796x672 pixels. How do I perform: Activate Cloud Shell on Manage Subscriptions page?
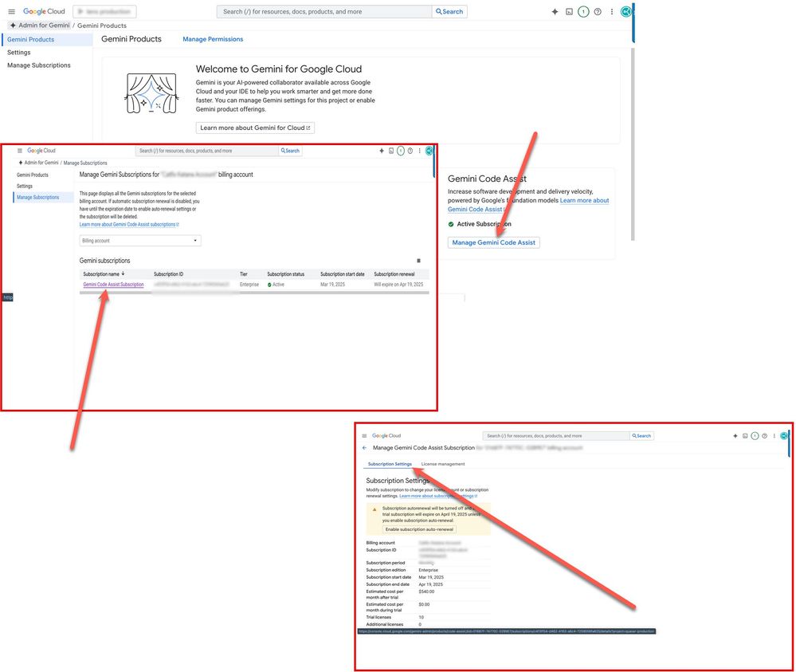tap(391, 151)
